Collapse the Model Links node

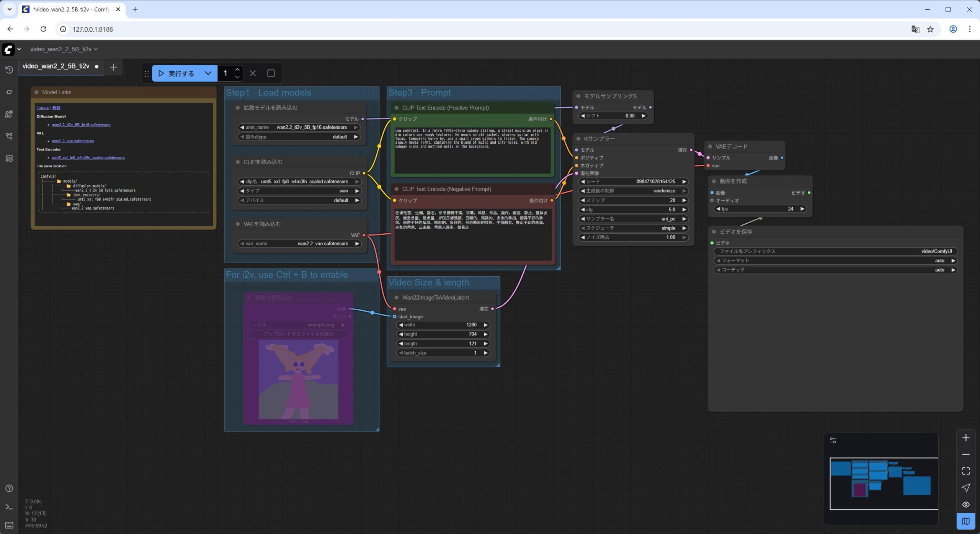37,92
